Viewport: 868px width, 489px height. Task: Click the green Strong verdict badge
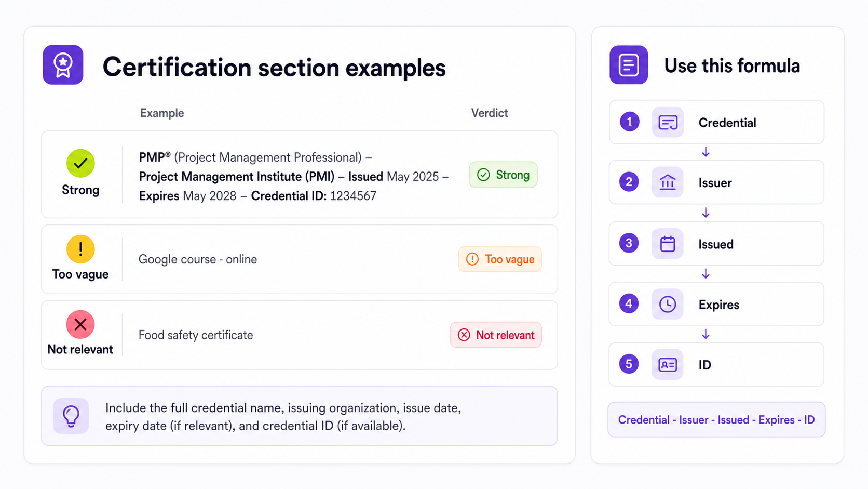(x=503, y=175)
